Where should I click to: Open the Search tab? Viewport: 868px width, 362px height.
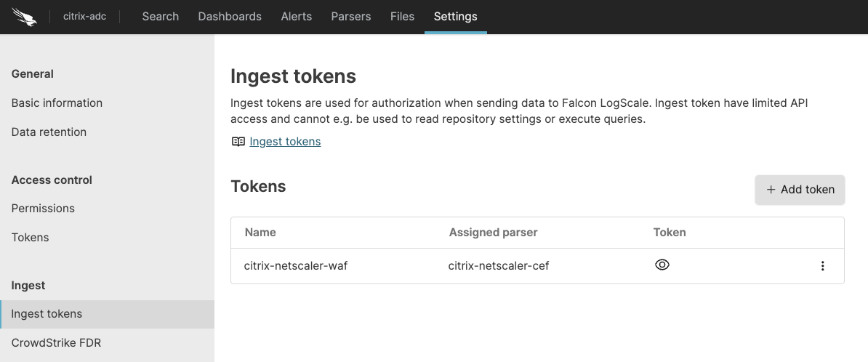tap(160, 17)
